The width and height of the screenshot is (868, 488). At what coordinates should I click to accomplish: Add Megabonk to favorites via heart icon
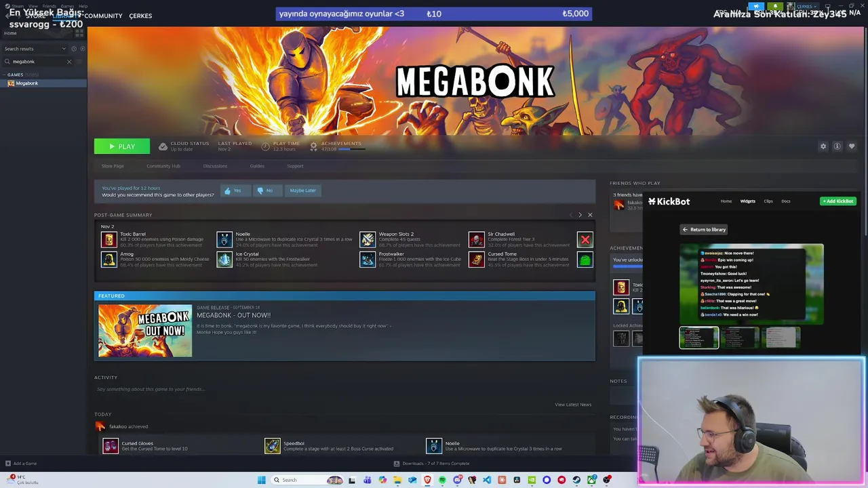coord(852,146)
